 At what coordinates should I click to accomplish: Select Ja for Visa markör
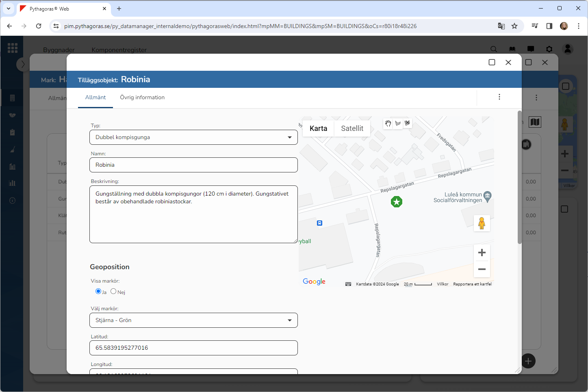coord(98,291)
